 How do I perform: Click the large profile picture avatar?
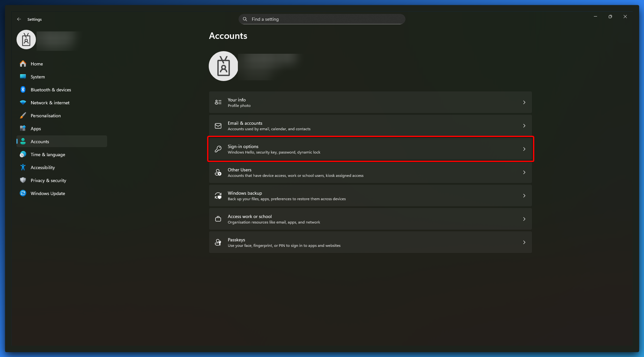click(x=223, y=66)
